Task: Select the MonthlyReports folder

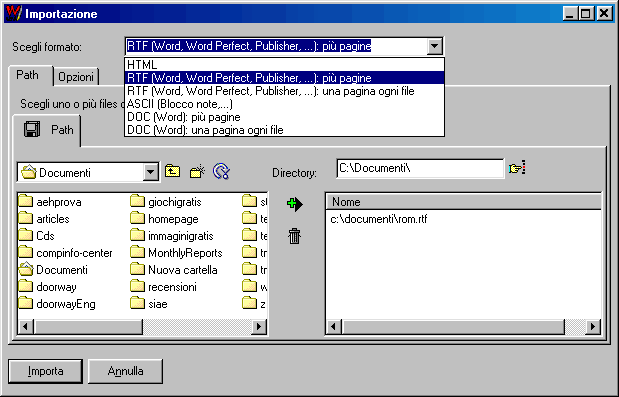Action: click(x=176, y=253)
